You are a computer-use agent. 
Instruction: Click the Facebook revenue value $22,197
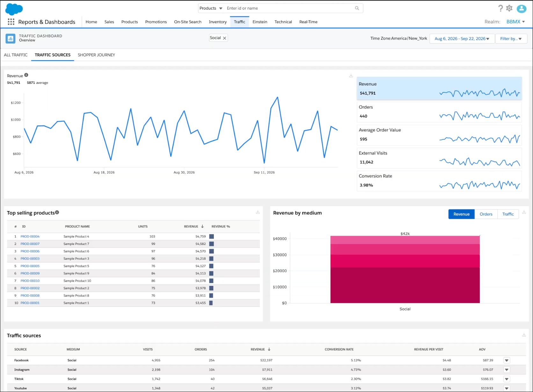coord(266,360)
